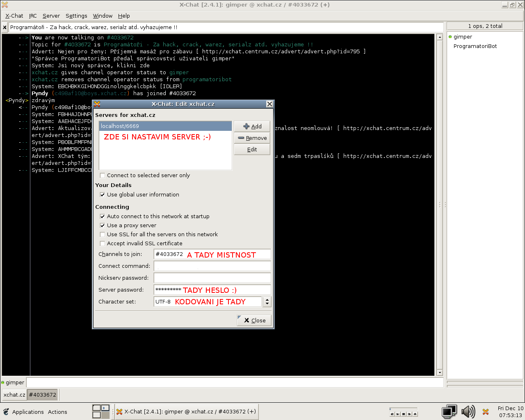
Task: Click the X icon left of the topic bar
Action: click(x=5, y=27)
